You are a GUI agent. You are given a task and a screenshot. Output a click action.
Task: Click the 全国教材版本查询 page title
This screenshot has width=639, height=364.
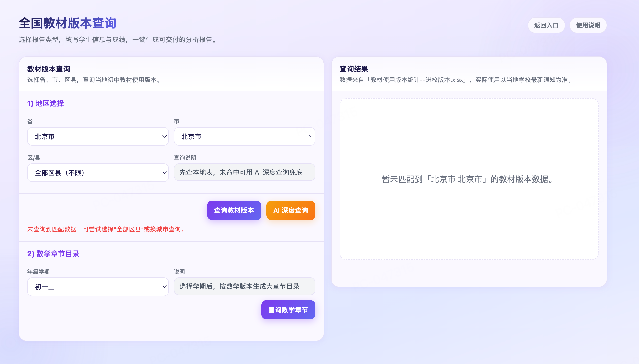pyautogui.click(x=68, y=23)
